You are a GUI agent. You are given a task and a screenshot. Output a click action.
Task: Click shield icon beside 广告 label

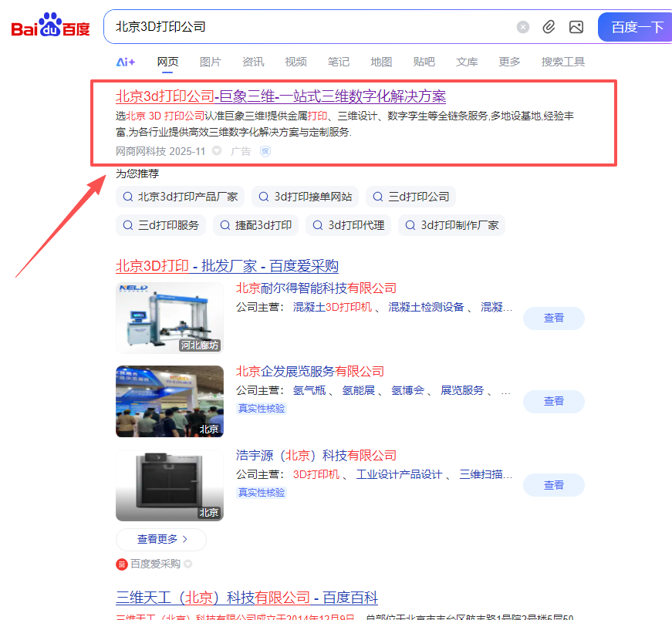pyautogui.click(x=265, y=151)
